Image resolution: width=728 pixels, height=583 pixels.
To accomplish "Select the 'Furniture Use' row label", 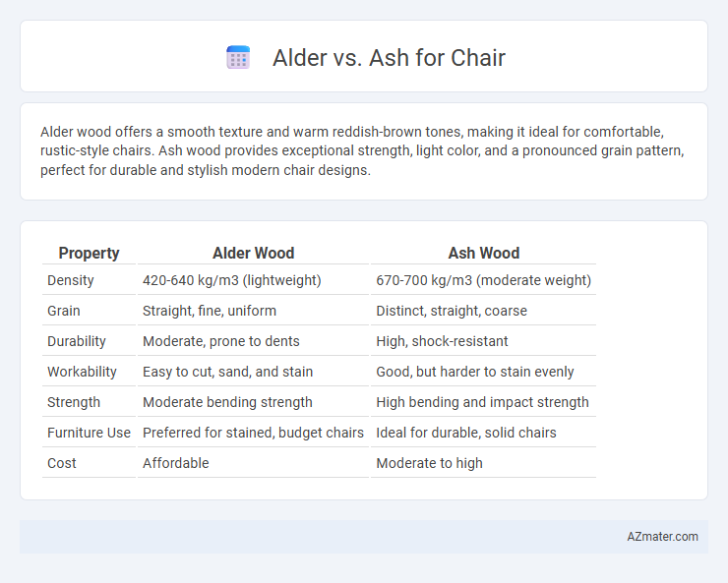I will click(x=89, y=433).
